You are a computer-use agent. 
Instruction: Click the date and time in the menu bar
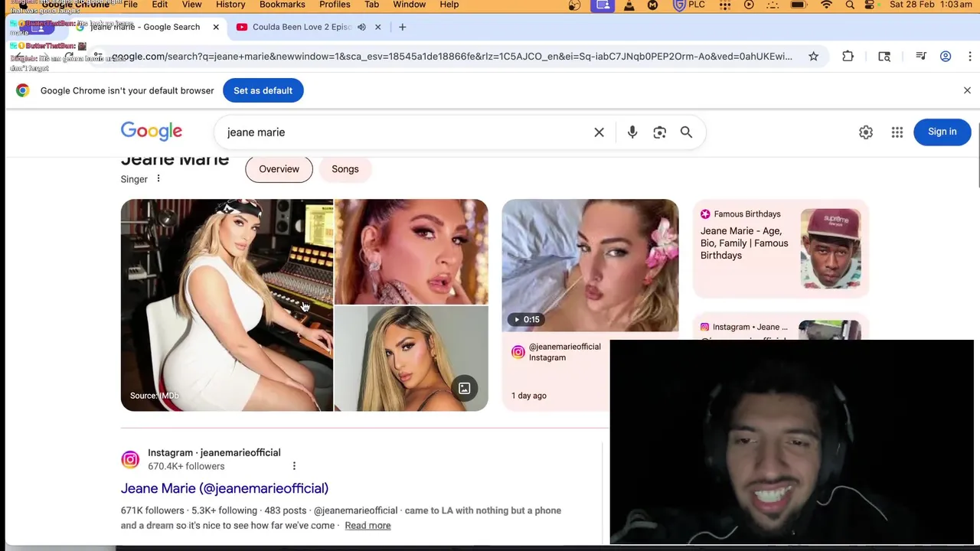point(931,5)
